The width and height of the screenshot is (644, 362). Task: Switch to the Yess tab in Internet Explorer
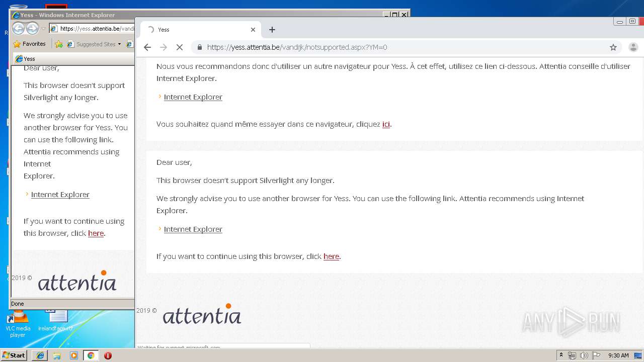pyautogui.click(x=73, y=59)
